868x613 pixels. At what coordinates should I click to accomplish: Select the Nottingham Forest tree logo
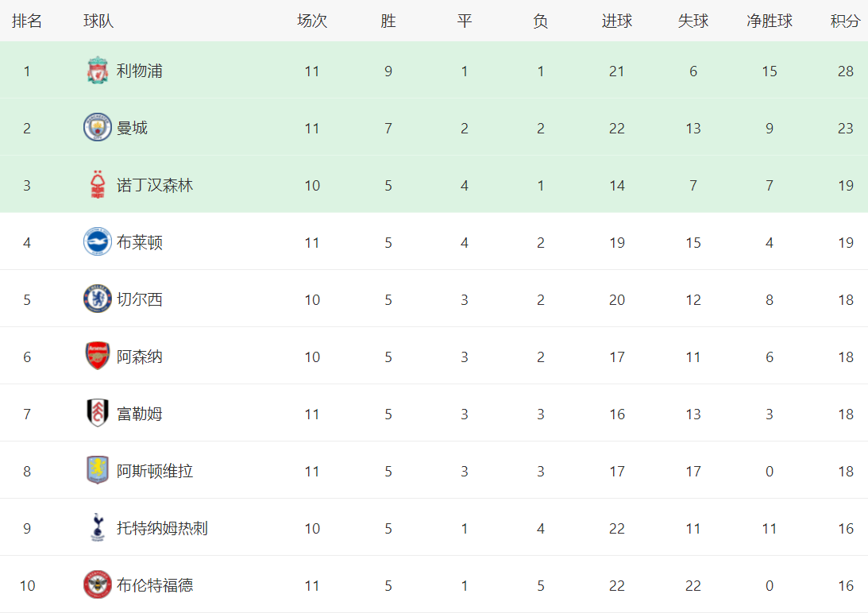click(98, 184)
